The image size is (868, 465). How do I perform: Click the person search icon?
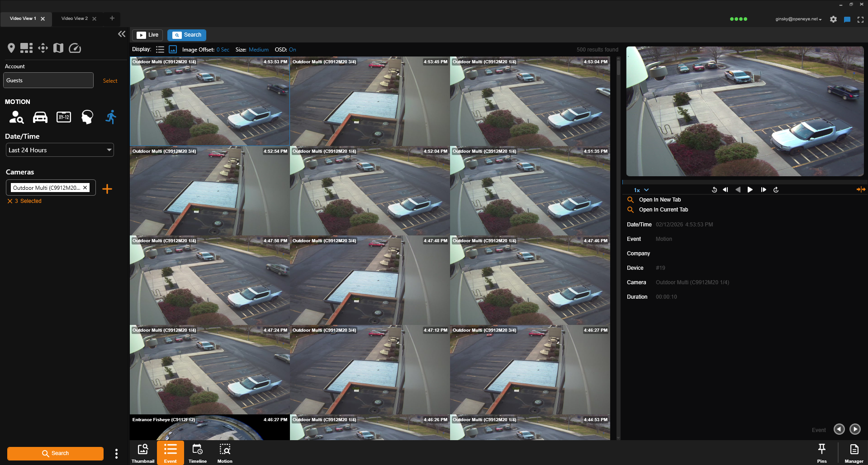16,117
